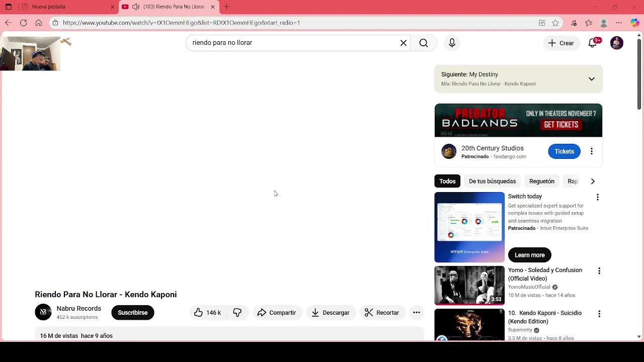Start voice search with microphone
The image size is (644, 362).
pyautogui.click(x=452, y=43)
